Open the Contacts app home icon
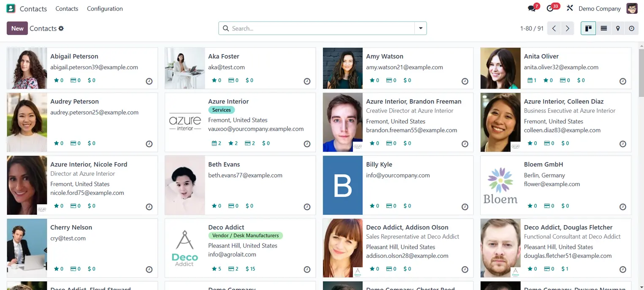The image size is (644, 290). coord(11,8)
